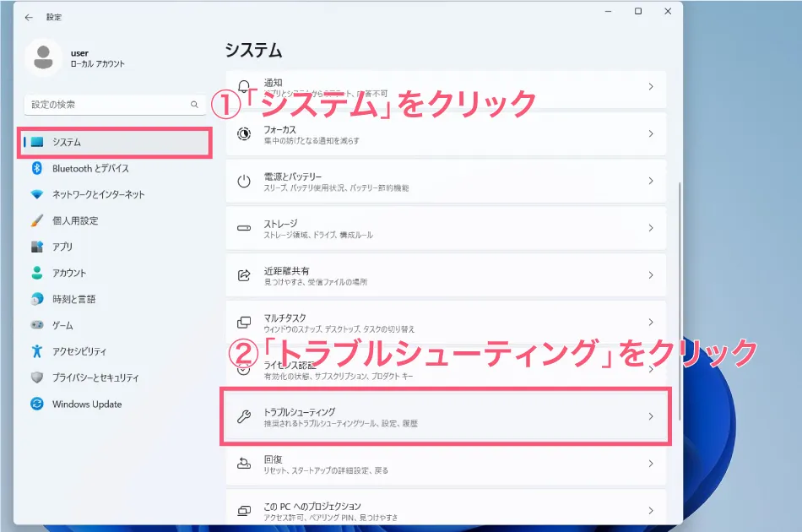Select the personalization brush icon
This screenshot has height=532, width=802.
tap(35, 220)
